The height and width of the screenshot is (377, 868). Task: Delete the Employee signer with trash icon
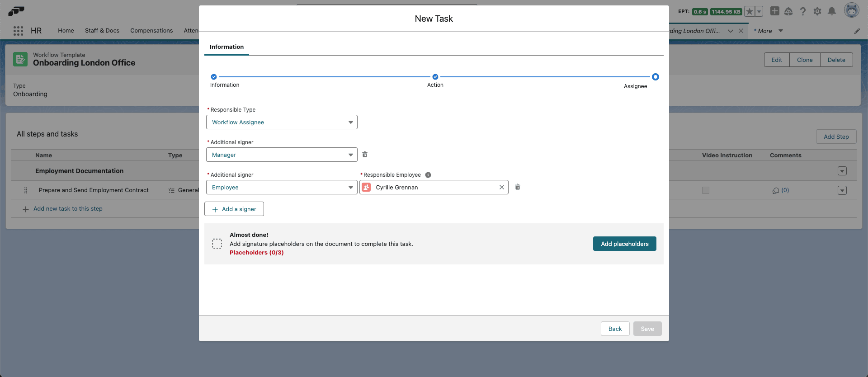tap(518, 187)
